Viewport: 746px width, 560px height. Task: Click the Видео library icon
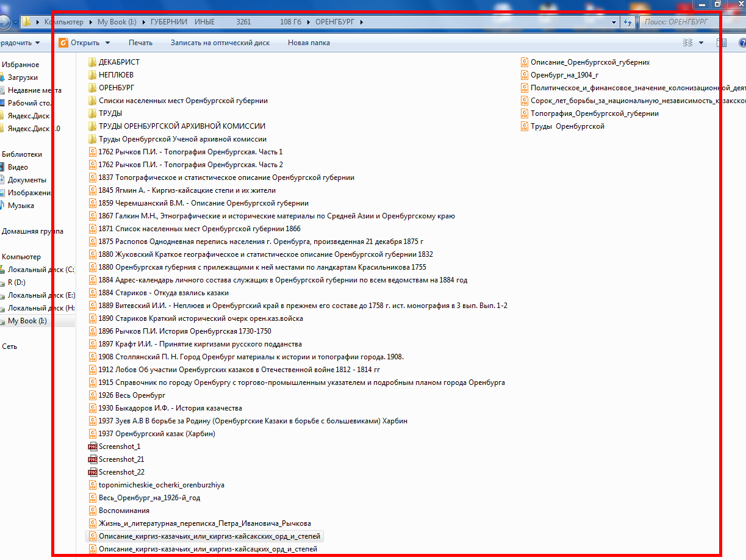pos(3,167)
